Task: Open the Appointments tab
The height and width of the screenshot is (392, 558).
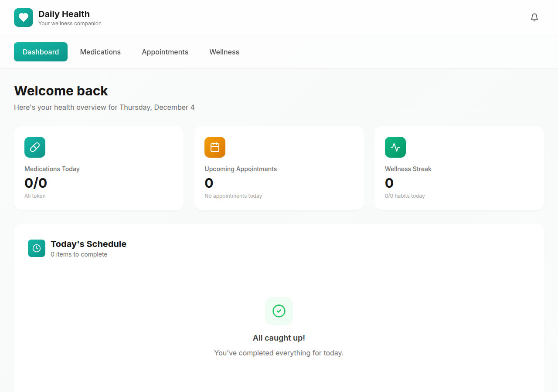Action: coord(165,52)
